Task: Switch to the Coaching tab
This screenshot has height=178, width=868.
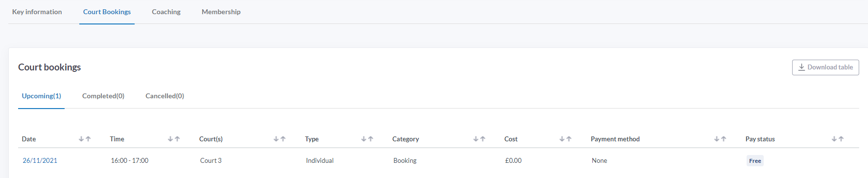Action: pyautogui.click(x=166, y=12)
